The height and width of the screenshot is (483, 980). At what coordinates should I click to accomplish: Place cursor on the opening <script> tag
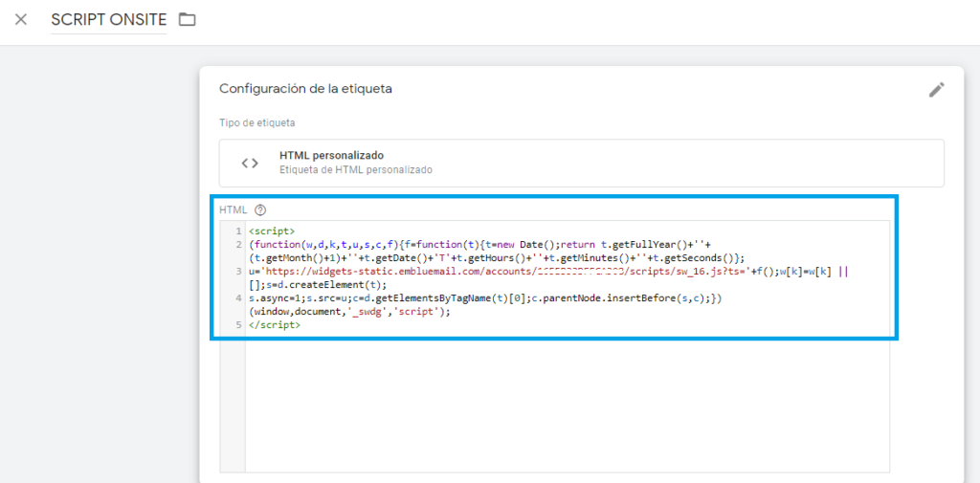pos(272,231)
